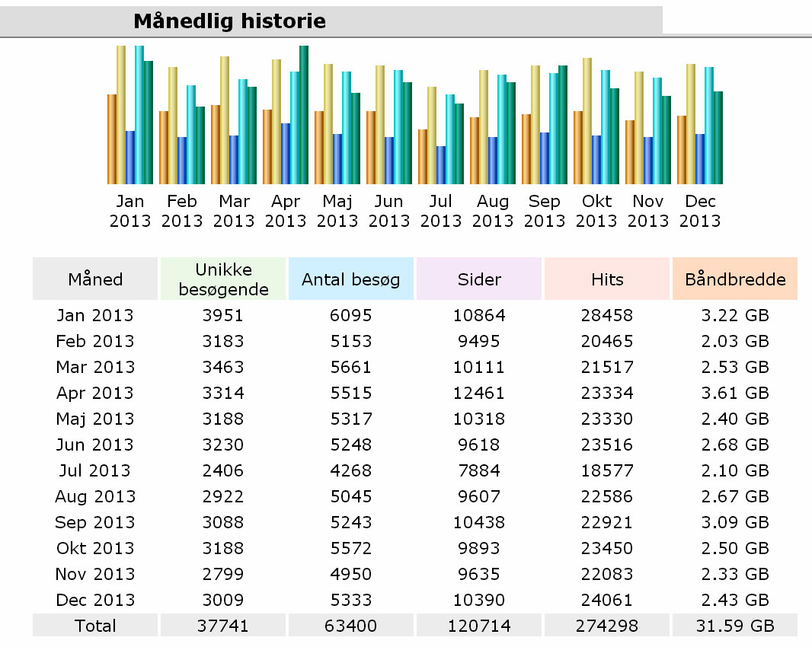The image size is (812, 647).
Task: Select the "Hits" column header
Action: (x=607, y=279)
